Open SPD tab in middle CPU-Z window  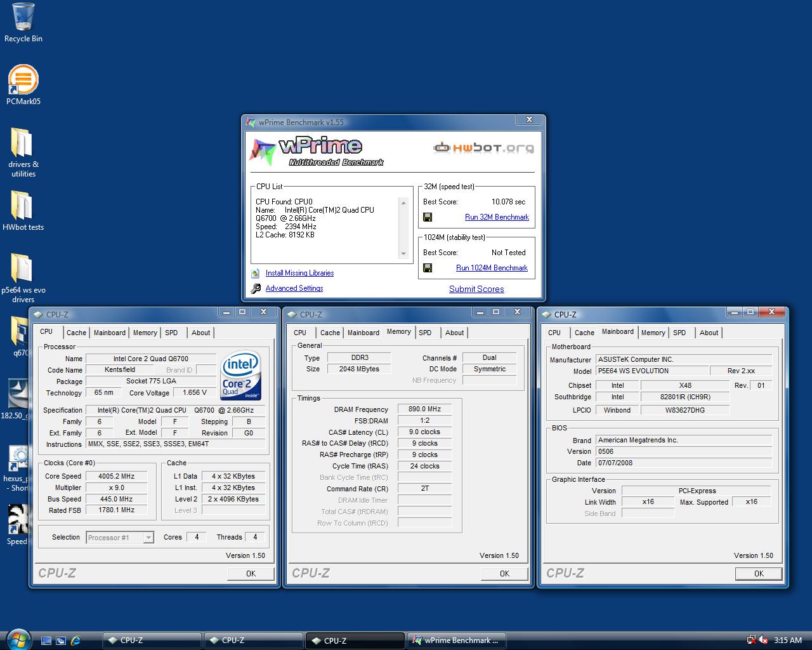[425, 333]
